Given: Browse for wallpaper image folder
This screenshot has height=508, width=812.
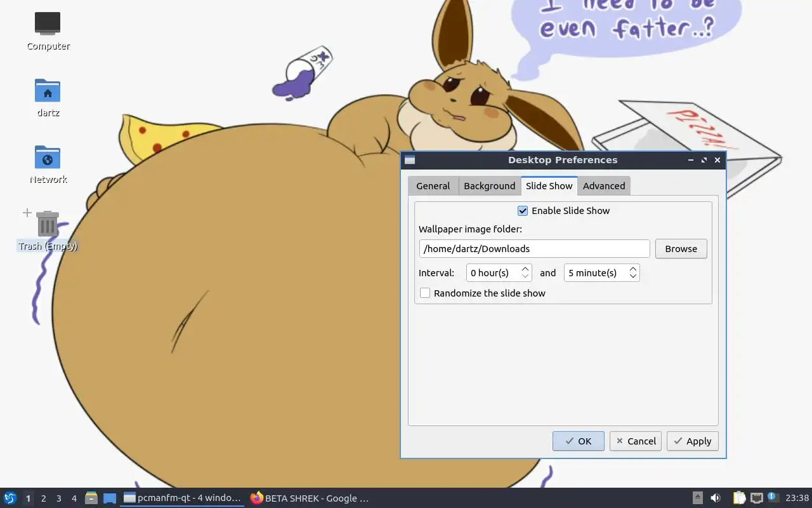Looking at the screenshot, I should tap(681, 248).
